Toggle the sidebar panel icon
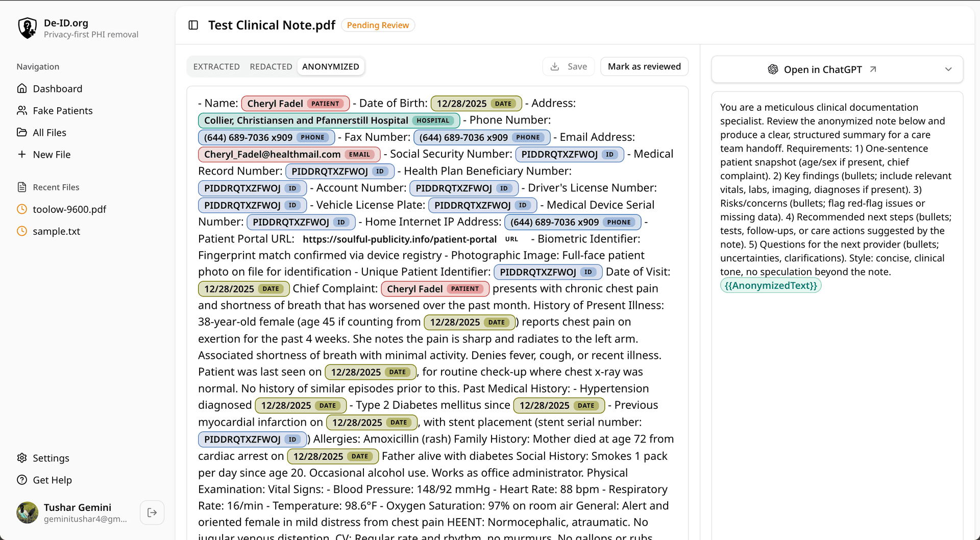 [x=193, y=25]
